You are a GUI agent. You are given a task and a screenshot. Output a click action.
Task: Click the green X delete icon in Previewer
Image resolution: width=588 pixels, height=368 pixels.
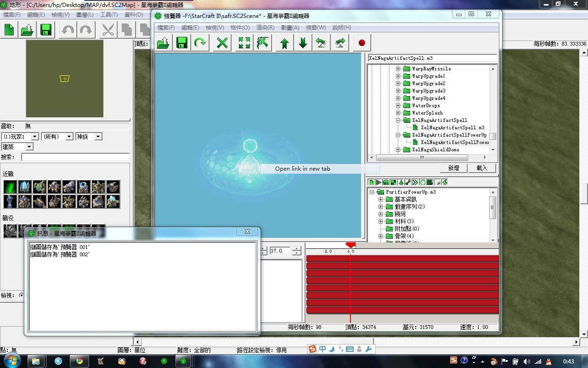click(x=222, y=43)
